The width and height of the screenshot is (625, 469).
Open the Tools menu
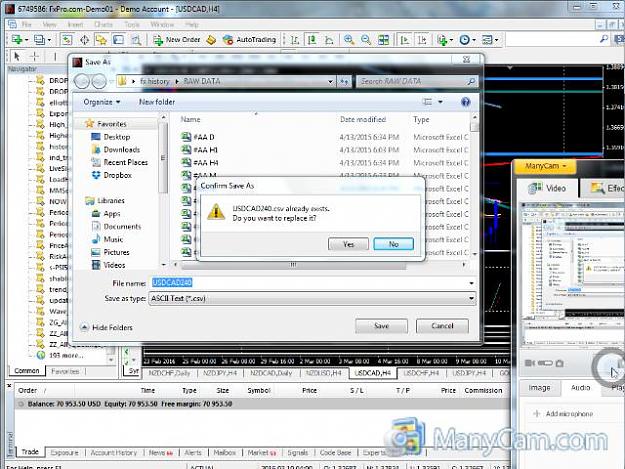click(132, 24)
